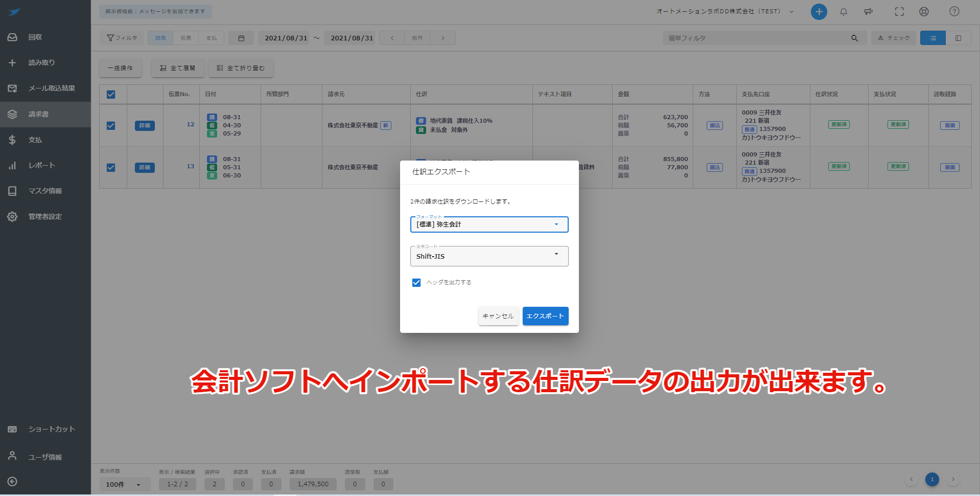Open レポート in the sidebar

click(45, 166)
